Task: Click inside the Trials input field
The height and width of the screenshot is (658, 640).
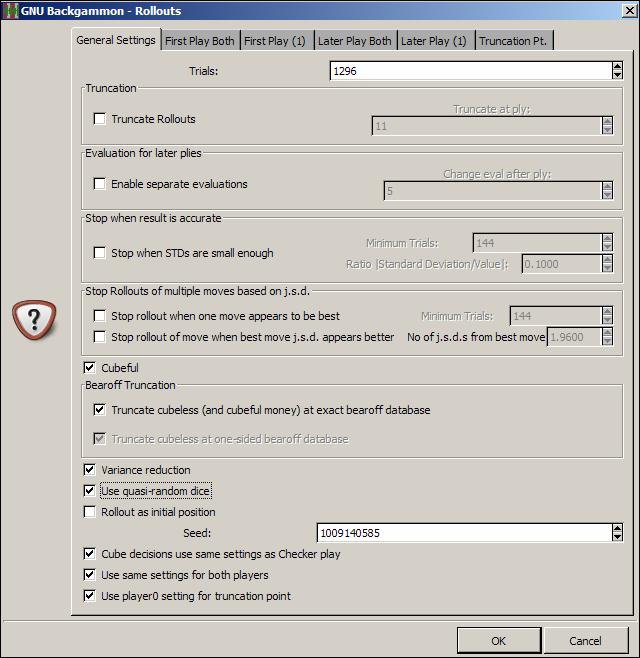Action: point(471,70)
